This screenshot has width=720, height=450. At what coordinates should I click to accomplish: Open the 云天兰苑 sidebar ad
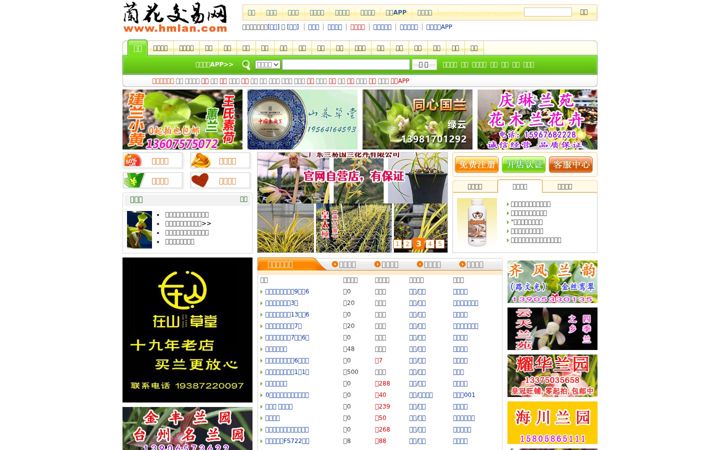pyautogui.click(x=552, y=329)
